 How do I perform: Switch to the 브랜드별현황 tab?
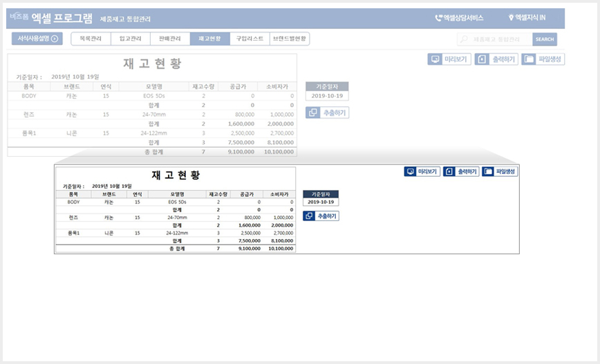tap(290, 39)
